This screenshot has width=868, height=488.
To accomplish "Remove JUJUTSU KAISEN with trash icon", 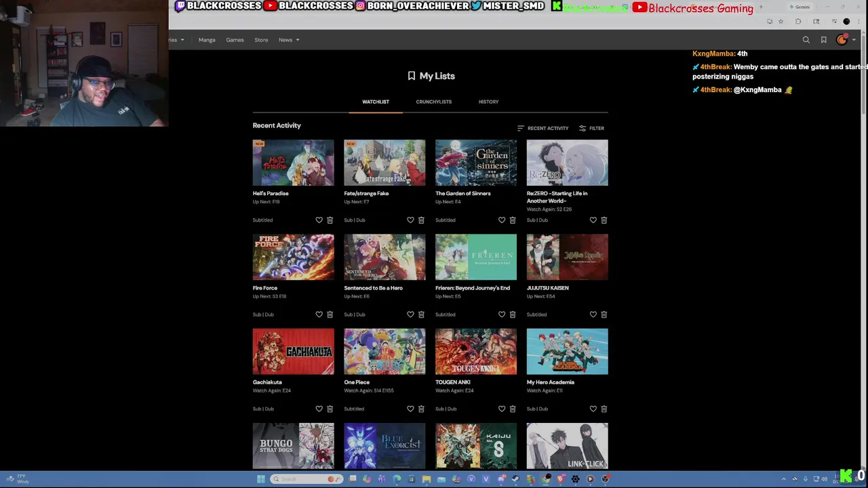I will click(604, 314).
